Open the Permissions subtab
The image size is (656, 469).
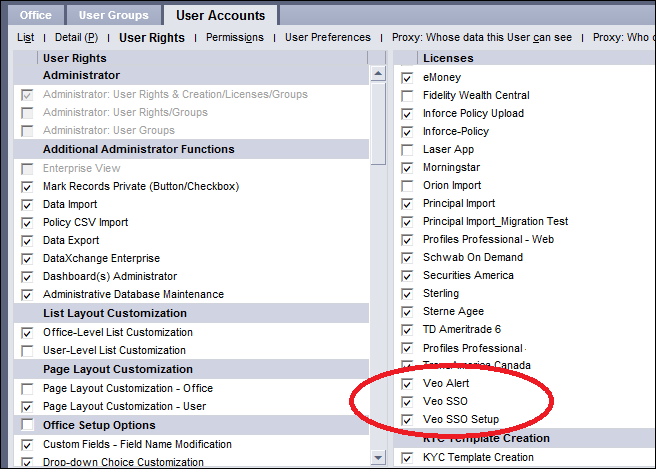point(235,38)
